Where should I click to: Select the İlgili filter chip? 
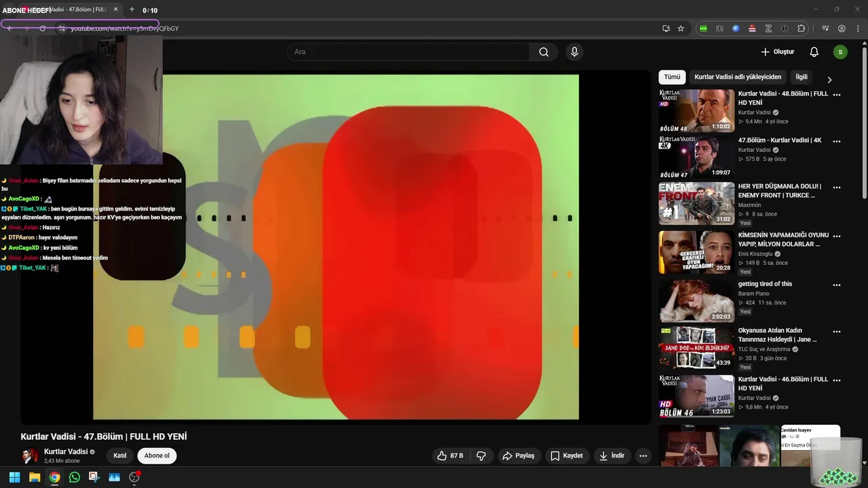[802, 77]
